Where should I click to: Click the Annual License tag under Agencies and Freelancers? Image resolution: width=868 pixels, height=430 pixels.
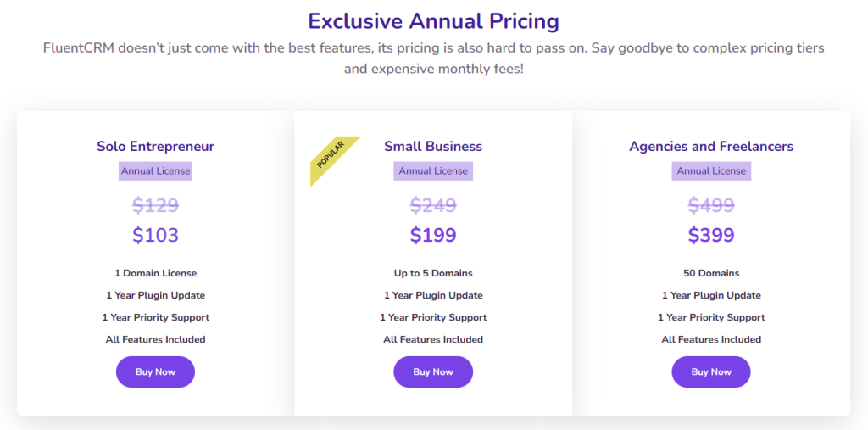pyautogui.click(x=711, y=171)
